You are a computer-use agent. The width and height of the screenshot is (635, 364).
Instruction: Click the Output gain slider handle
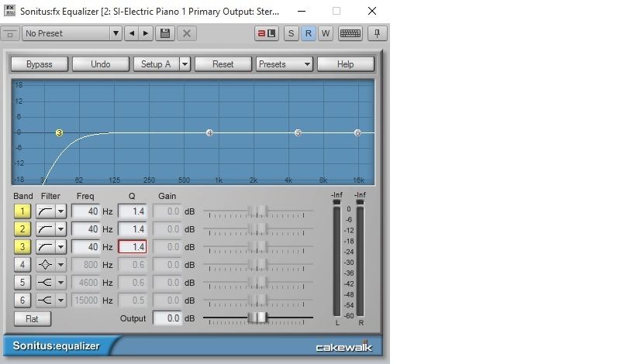(x=258, y=318)
